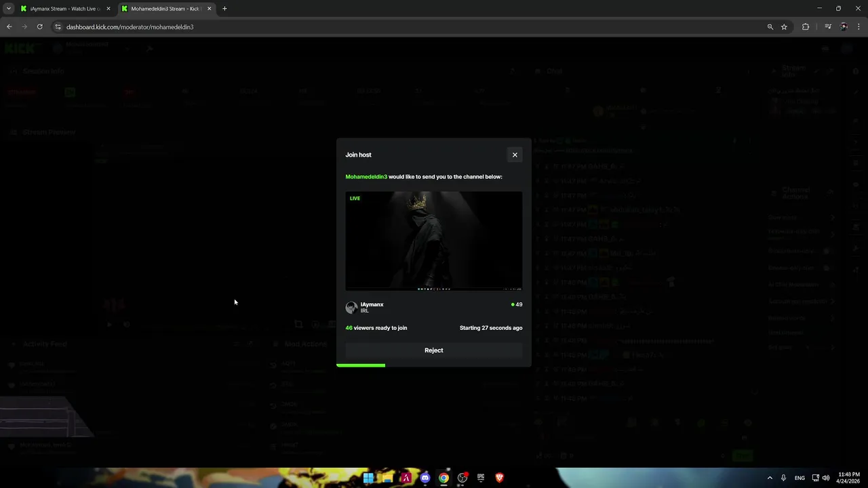View site information icon in address bar
Image resolution: width=868 pixels, height=488 pixels.
pyautogui.click(x=58, y=27)
